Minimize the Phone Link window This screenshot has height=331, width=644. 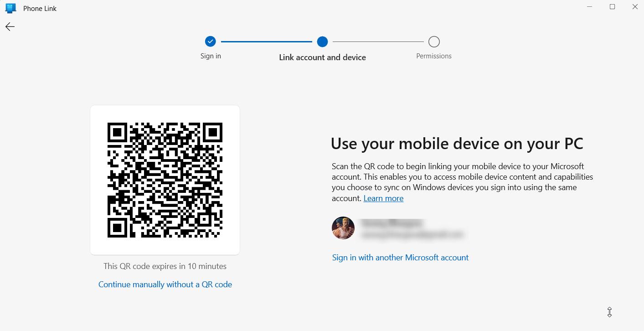(x=590, y=7)
